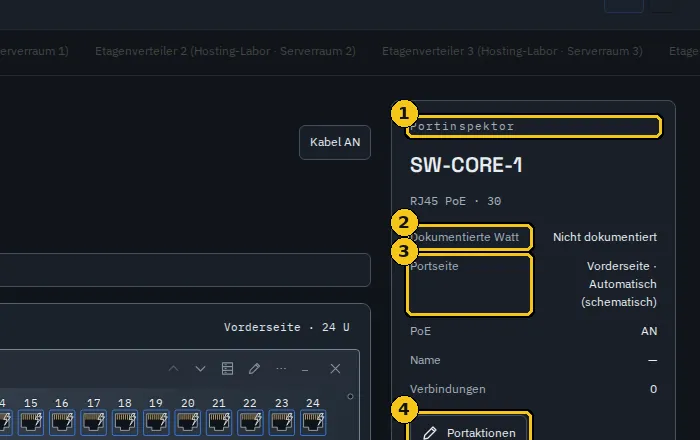
Task: Edit device with pencil icon
Action: pos(254,369)
